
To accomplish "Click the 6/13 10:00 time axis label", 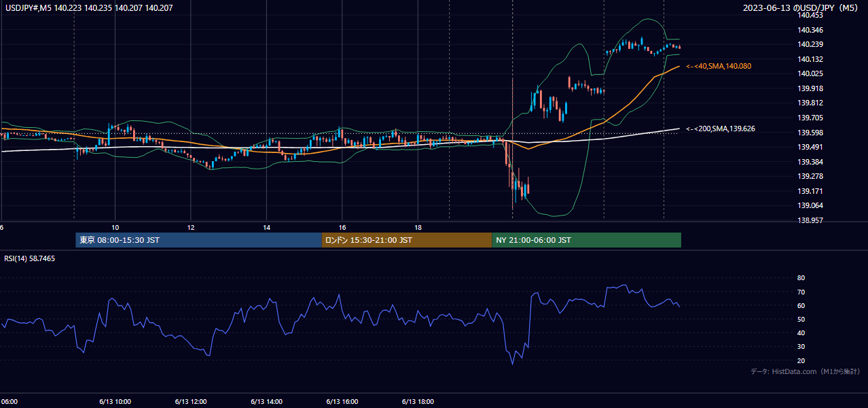I will [115, 401].
